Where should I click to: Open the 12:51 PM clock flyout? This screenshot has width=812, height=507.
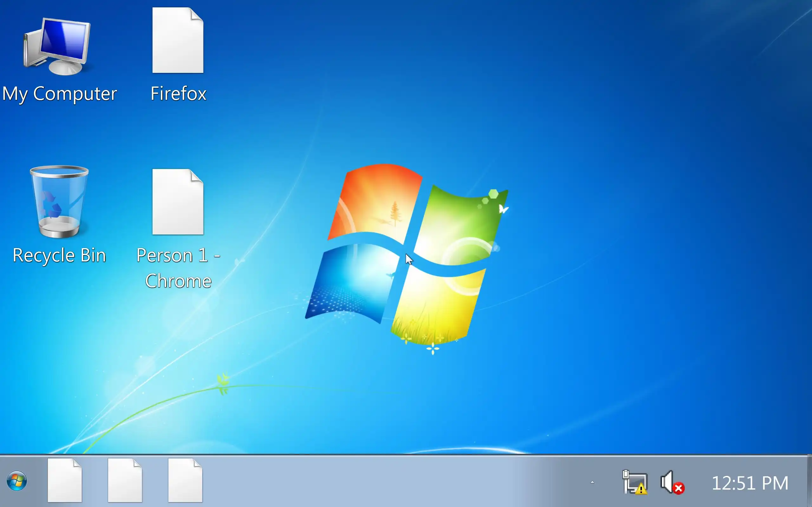(750, 483)
